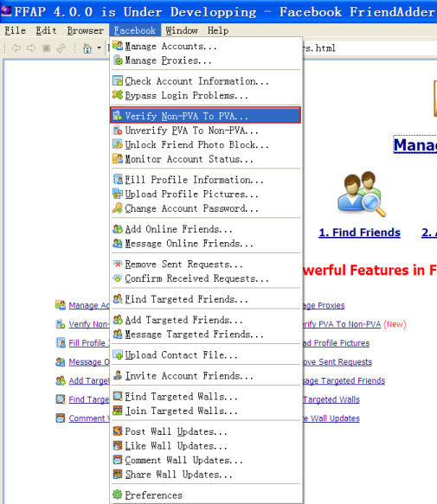Open the Browser menu in menu bar
Image resolution: width=437 pixels, height=504 pixels.
point(86,30)
